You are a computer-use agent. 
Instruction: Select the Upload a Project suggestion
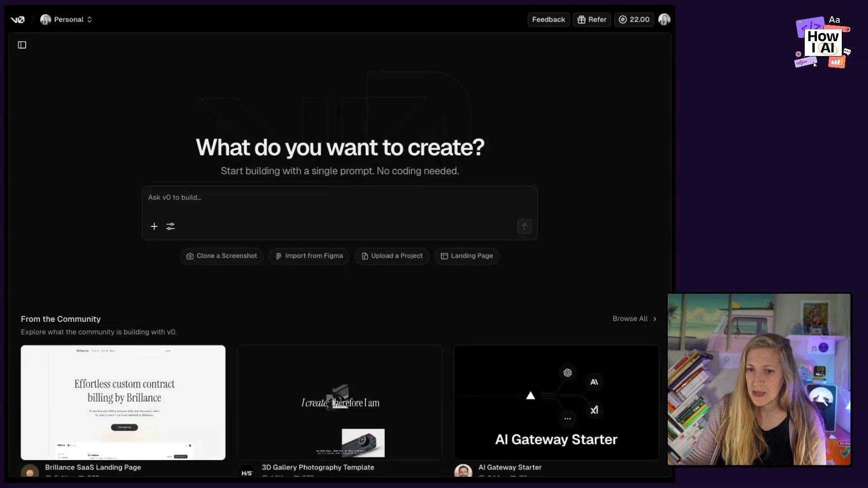click(x=392, y=256)
